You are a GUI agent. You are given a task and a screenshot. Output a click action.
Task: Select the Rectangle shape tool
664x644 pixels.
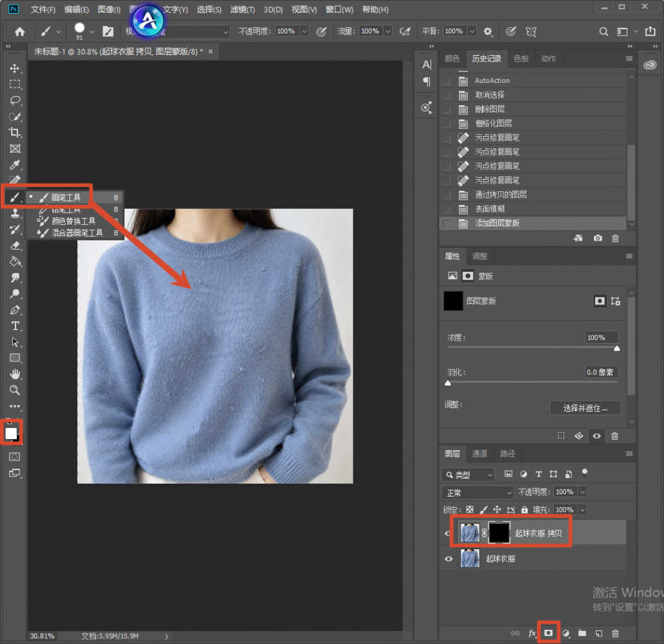15,358
